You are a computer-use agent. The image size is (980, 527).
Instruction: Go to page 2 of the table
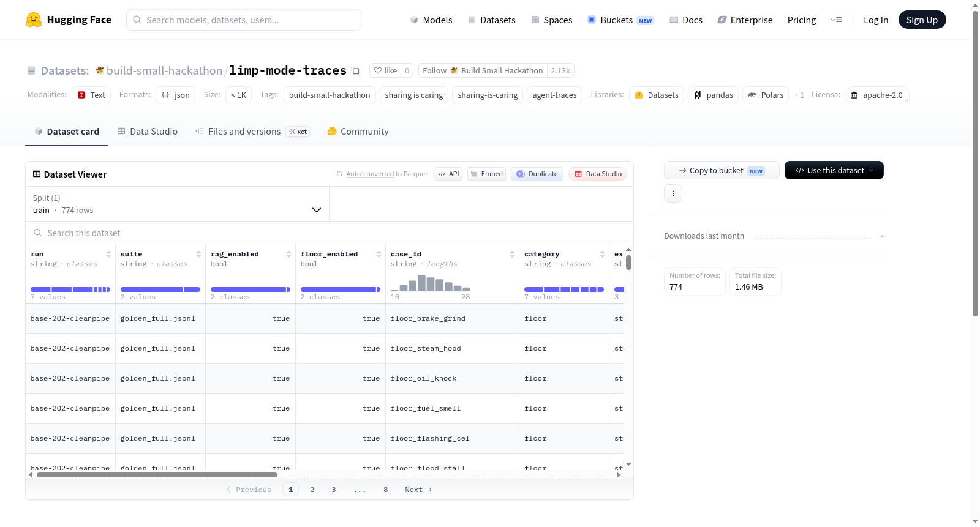[312, 490]
